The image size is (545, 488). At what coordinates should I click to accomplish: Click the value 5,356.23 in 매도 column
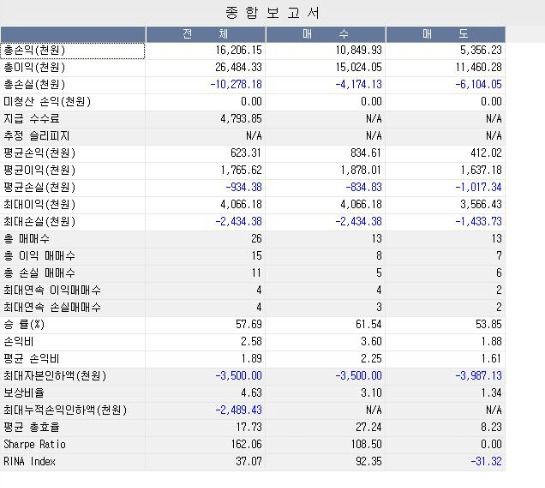click(x=481, y=50)
